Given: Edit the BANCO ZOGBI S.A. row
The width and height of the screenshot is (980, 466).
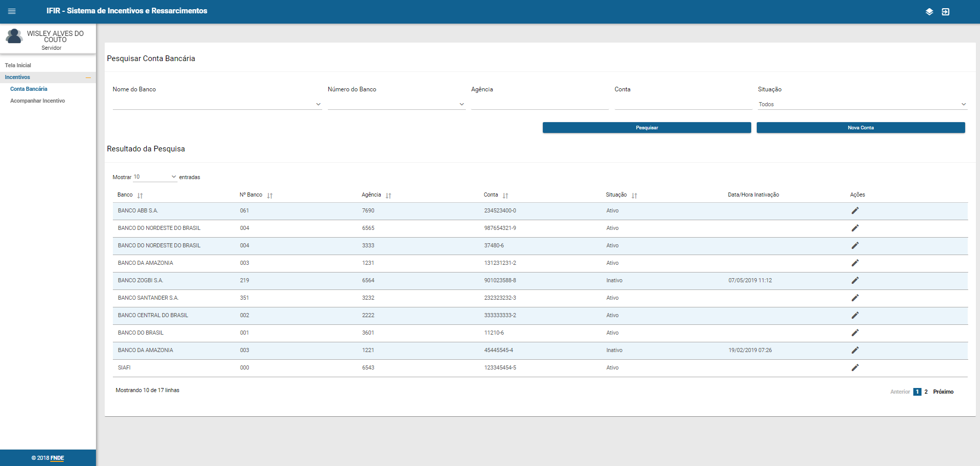Looking at the screenshot, I should pyautogui.click(x=855, y=281).
